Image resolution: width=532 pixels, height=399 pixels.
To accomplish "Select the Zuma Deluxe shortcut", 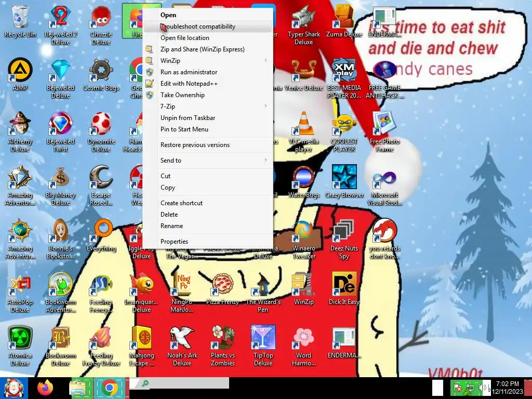I will click(x=344, y=21).
